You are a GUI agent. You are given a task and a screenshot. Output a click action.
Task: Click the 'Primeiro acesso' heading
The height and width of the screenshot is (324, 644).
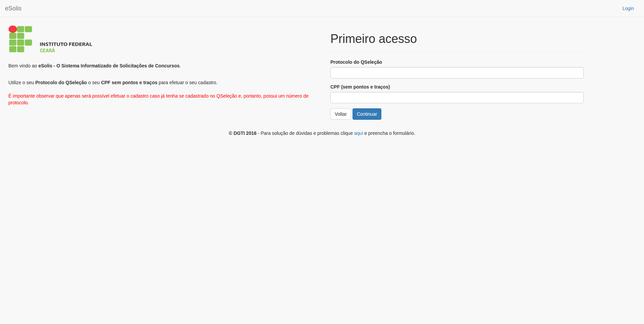tap(373, 39)
